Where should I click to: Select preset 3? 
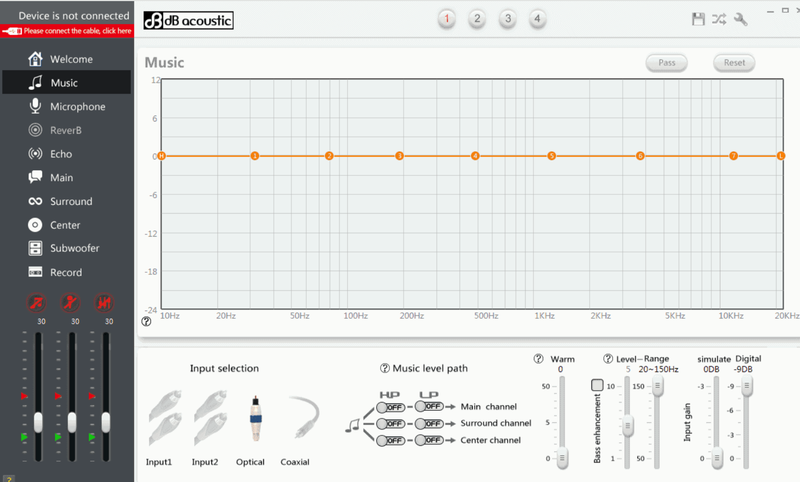pyautogui.click(x=508, y=19)
